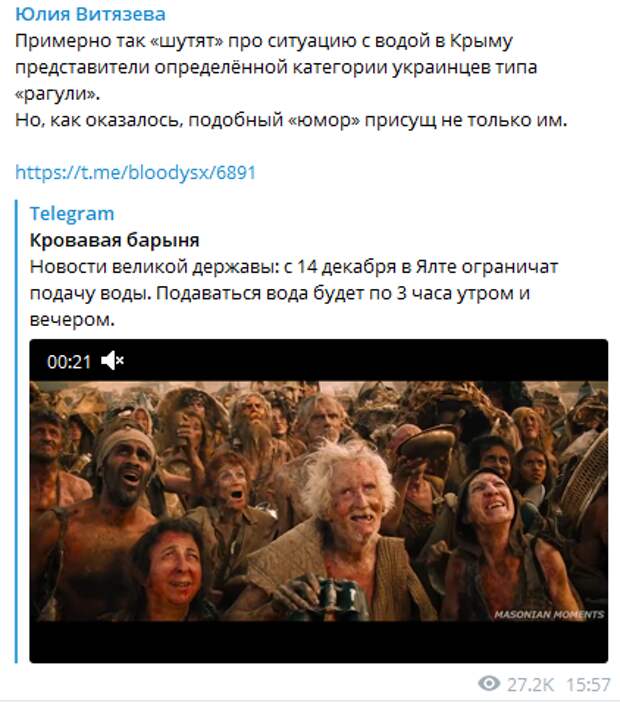Click the black bar below the video image

click(x=319, y=642)
